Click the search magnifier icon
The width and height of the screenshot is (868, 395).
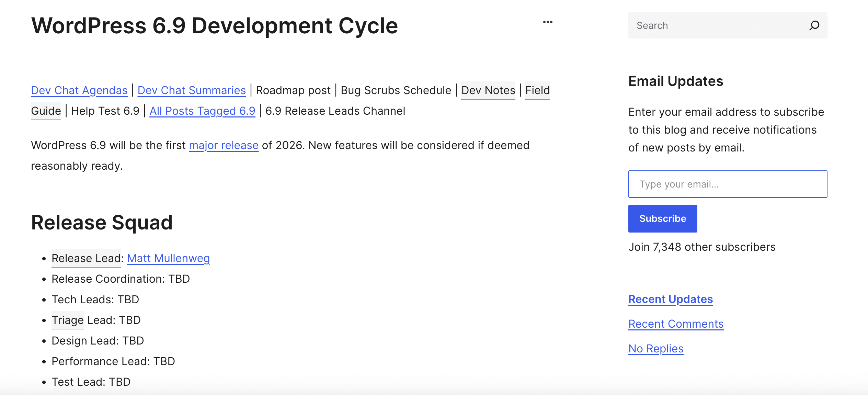tap(814, 25)
